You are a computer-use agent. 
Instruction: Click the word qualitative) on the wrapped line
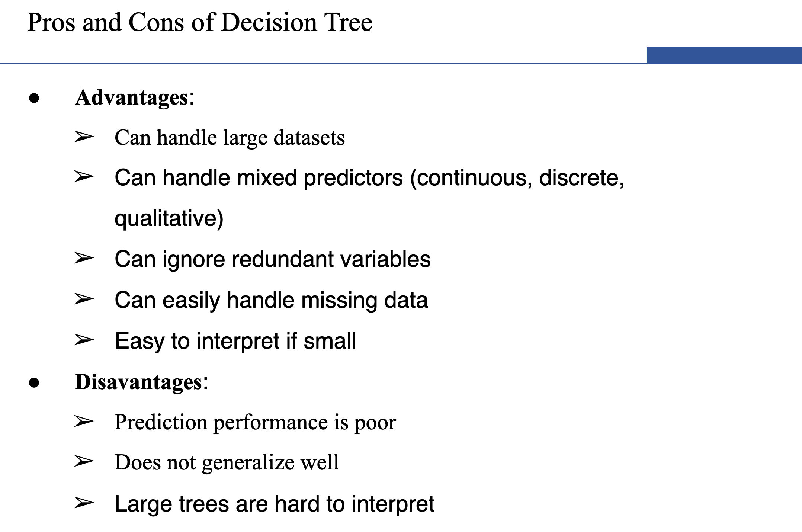coord(169,218)
